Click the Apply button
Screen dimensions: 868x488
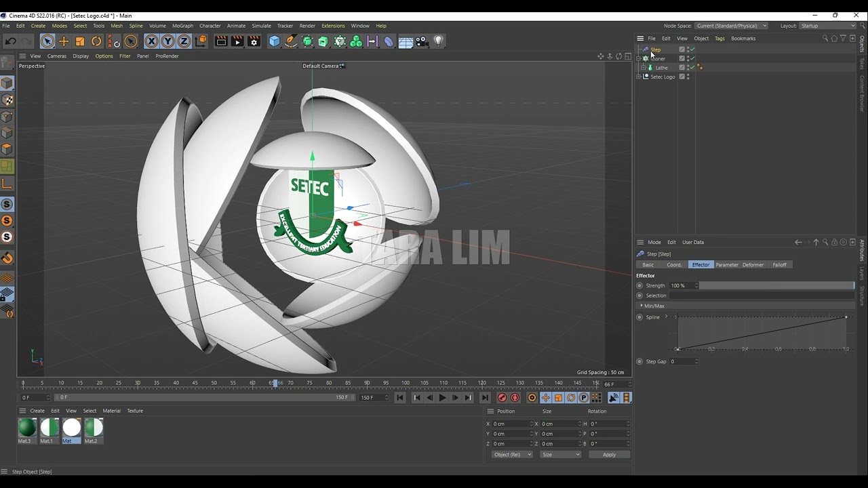click(x=609, y=454)
